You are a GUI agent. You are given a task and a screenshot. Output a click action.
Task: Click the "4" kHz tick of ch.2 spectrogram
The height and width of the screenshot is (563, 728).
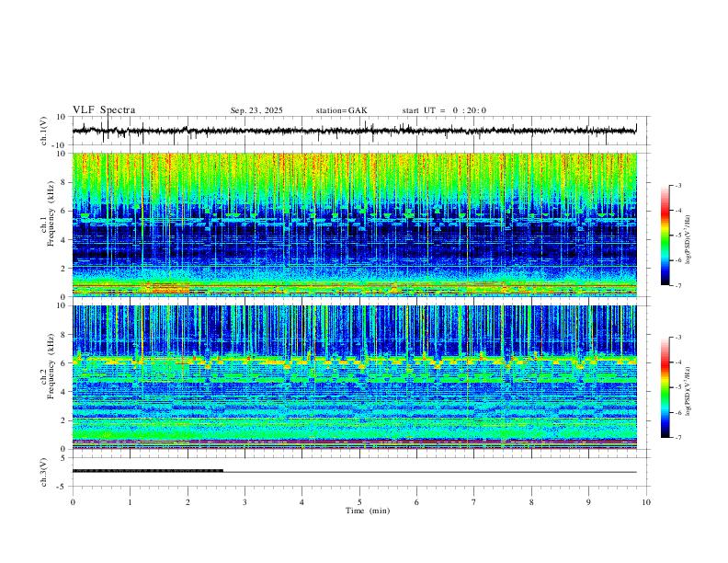coord(64,392)
